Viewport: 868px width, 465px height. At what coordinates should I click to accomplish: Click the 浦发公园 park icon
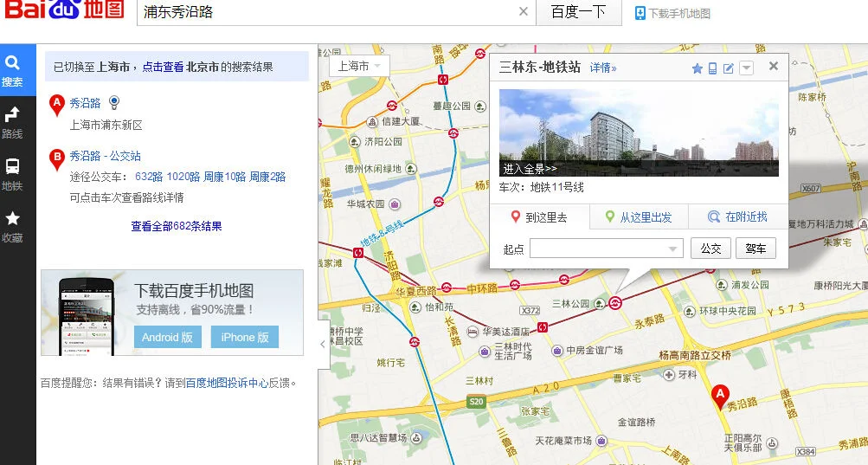722,285
